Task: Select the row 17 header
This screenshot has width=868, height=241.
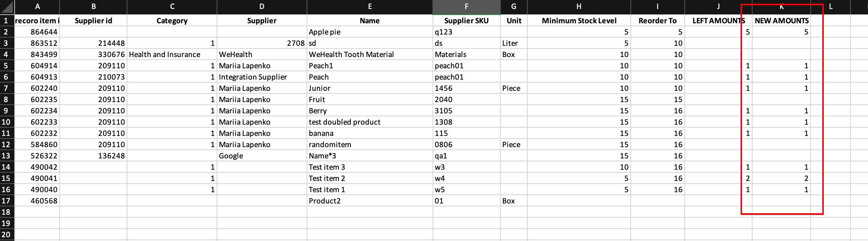Action: point(6,201)
